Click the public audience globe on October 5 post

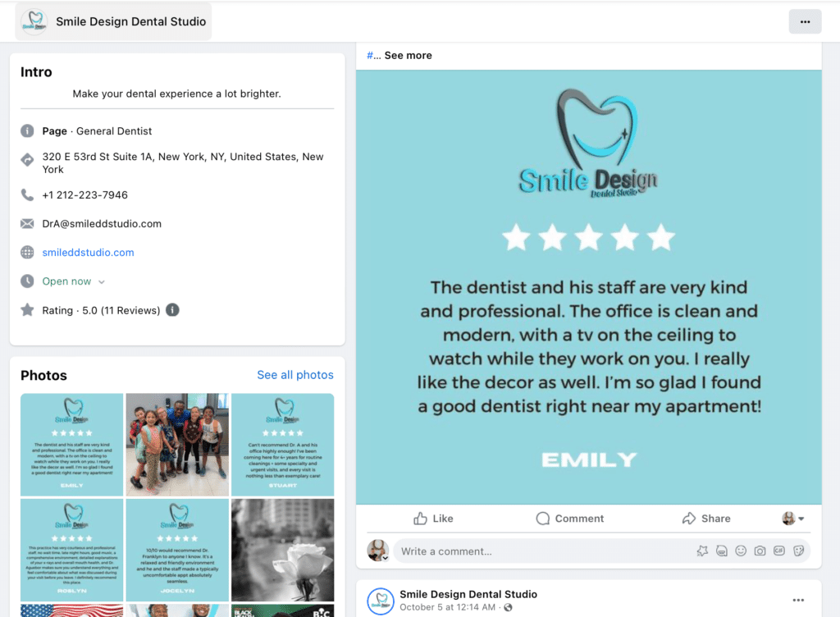tap(509, 607)
